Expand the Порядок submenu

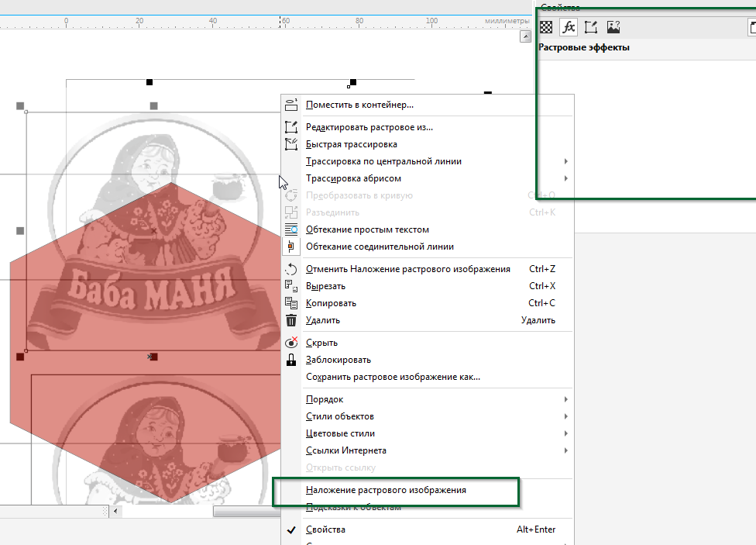(x=427, y=399)
